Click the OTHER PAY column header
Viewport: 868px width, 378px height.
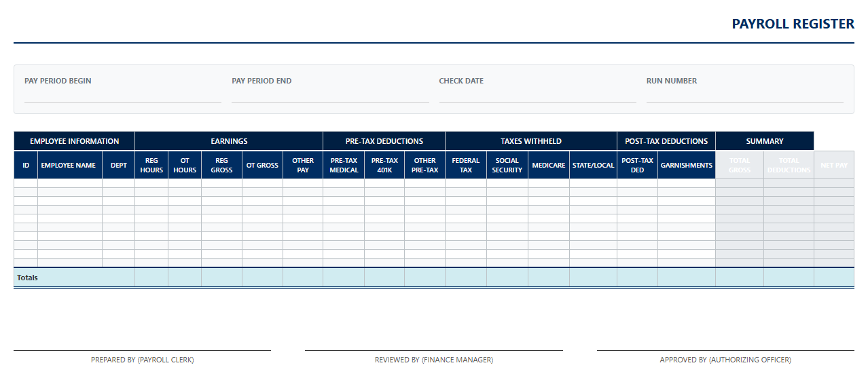coord(303,165)
